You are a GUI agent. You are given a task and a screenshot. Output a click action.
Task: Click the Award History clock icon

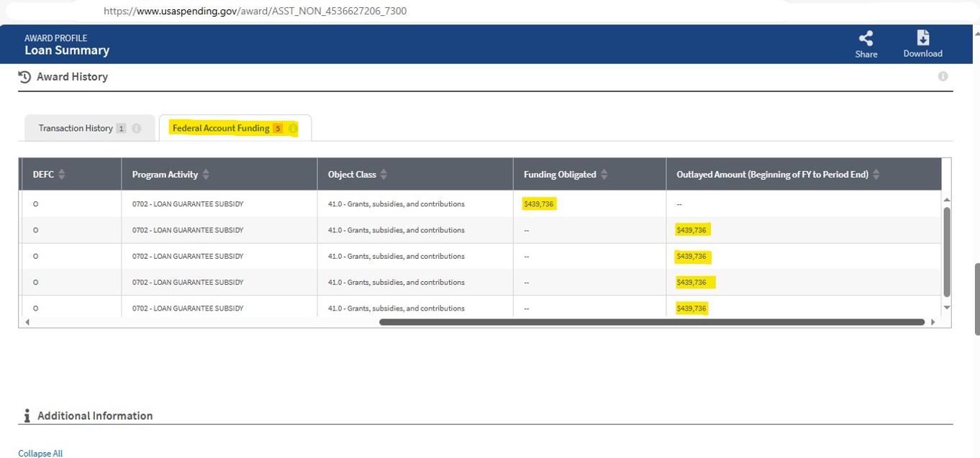24,77
